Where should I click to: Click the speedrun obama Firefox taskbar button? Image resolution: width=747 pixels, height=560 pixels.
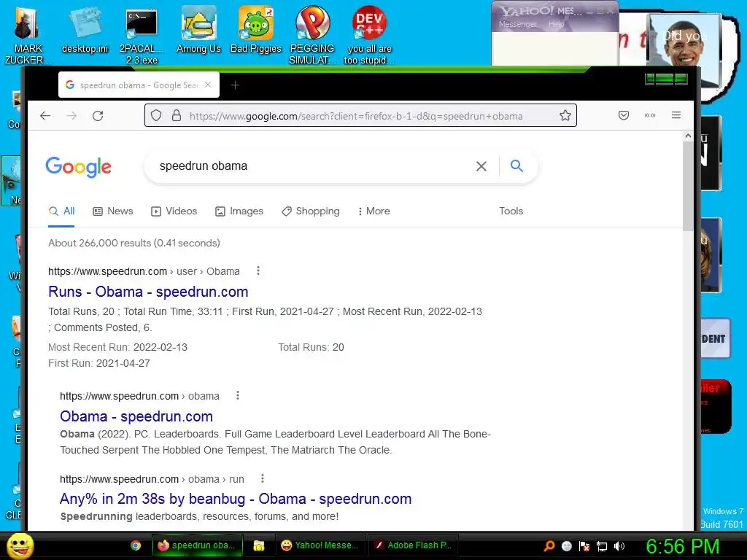[198, 545]
